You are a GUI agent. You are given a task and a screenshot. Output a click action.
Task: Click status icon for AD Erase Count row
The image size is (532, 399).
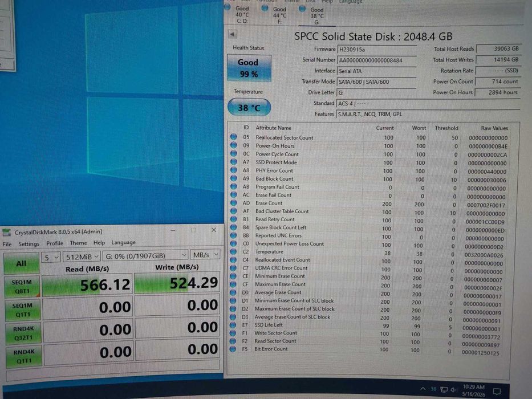click(x=234, y=202)
